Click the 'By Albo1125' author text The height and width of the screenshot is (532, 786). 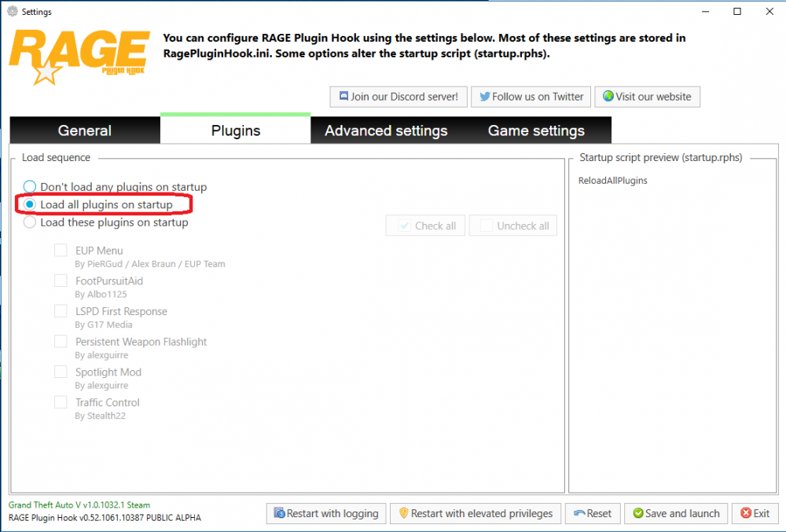[x=101, y=294]
